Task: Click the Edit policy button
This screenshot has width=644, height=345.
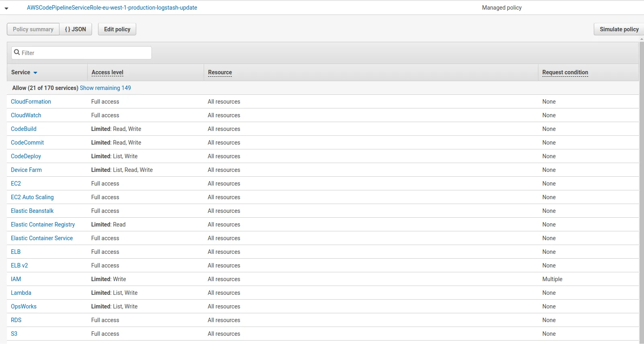Action: (117, 29)
